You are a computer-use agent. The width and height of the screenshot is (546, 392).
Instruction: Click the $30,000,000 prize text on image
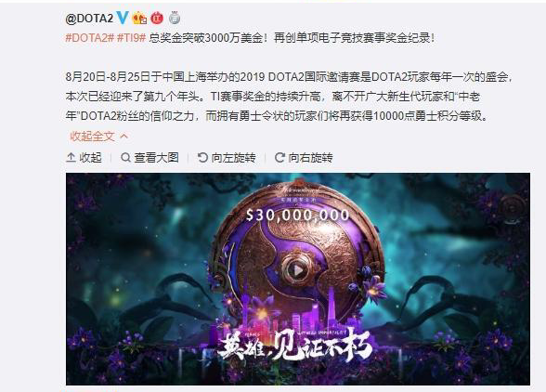(x=297, y=215)
